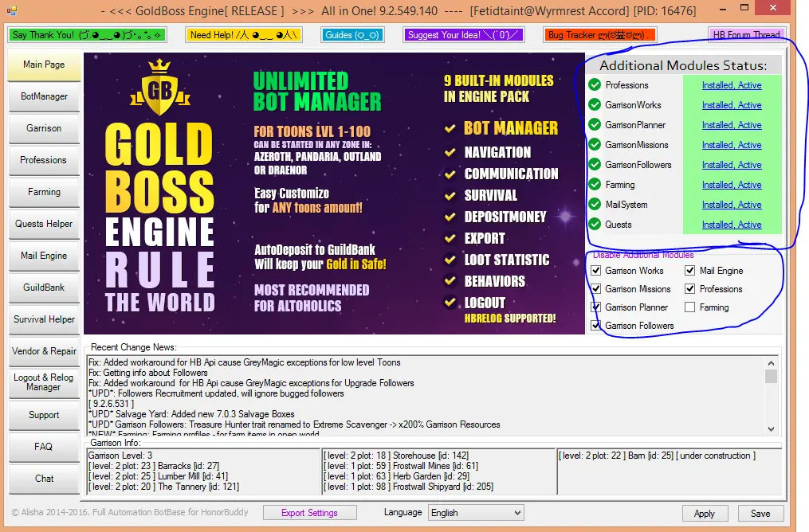Open the Support tab
Viewport: 809px width, 532px height.
tap(44, 415)
